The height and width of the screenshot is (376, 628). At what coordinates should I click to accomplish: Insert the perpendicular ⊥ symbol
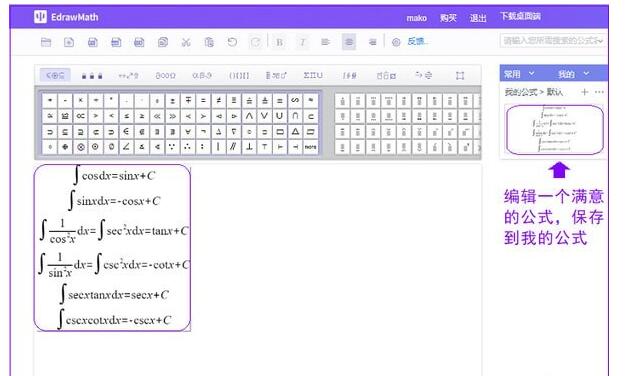point(249,147)
